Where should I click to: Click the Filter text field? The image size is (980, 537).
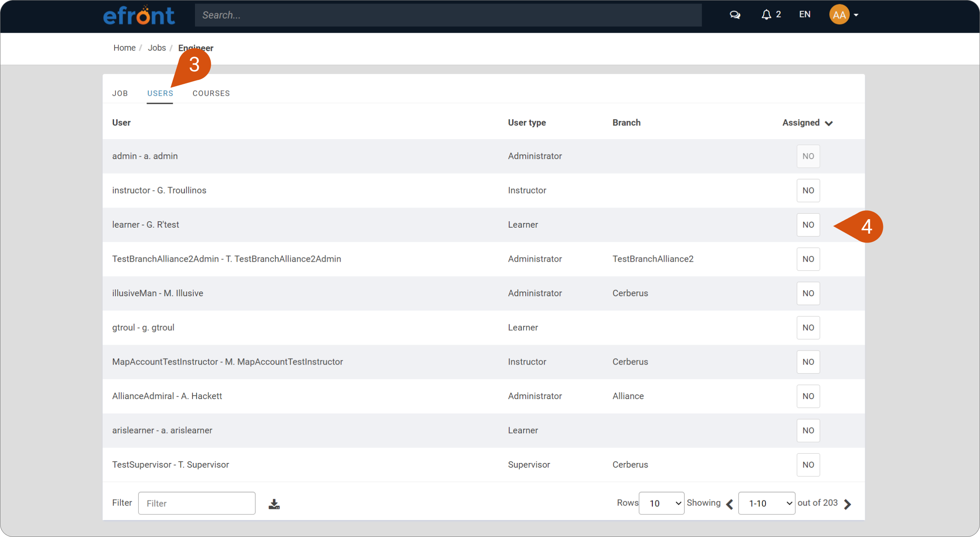click(x=197, y=503)
